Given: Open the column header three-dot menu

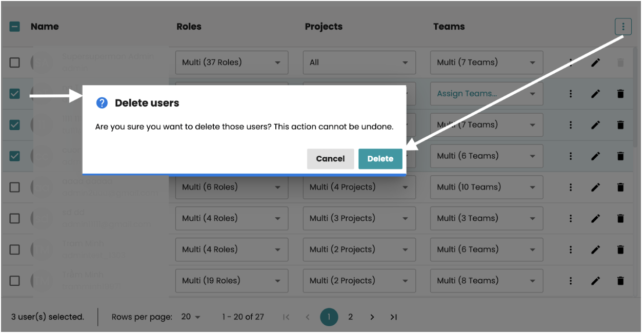Looking at the screenshot, I should pyautogui.click(x=623, y=27).
